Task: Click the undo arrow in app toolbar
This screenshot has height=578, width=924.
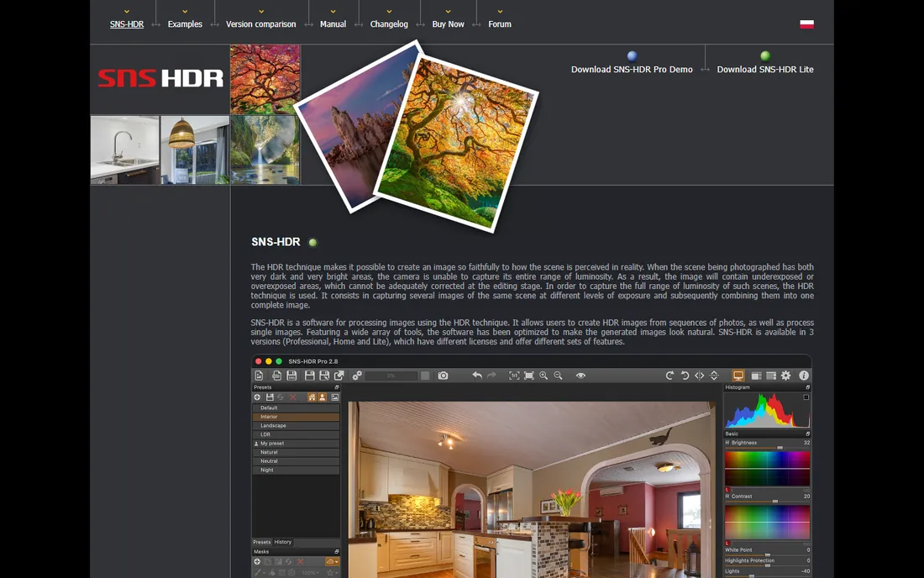Action: pos(477,376)
